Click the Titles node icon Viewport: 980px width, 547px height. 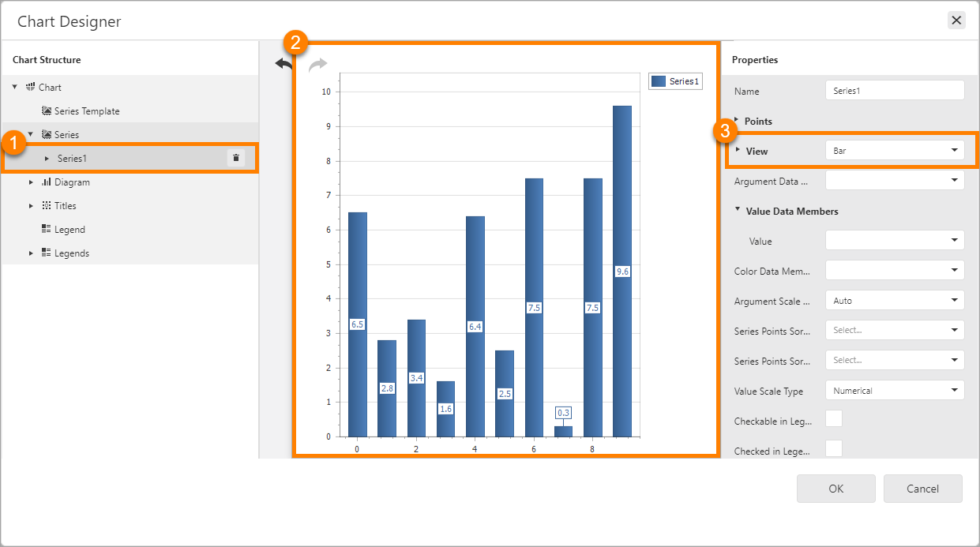[47, 206]
